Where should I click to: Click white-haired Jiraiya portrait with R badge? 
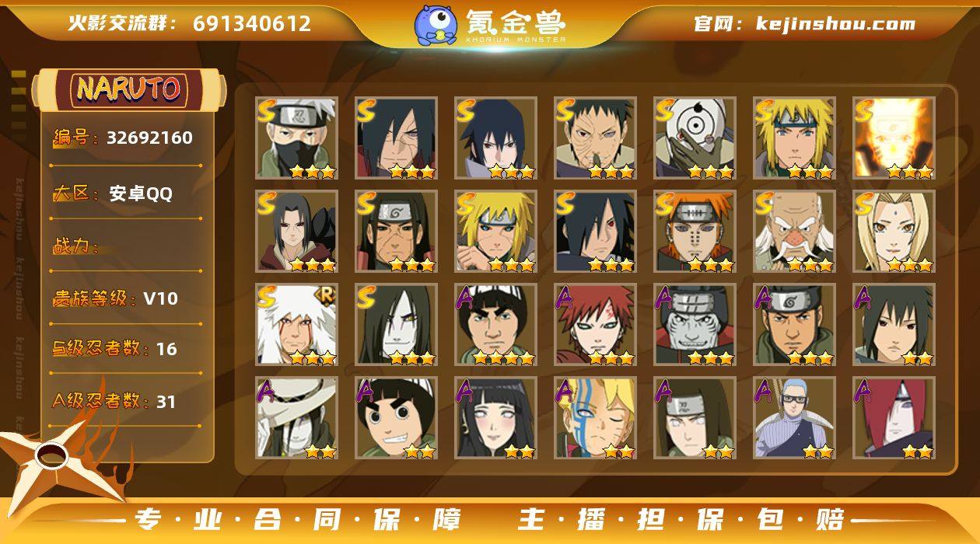tap(296, 325)
